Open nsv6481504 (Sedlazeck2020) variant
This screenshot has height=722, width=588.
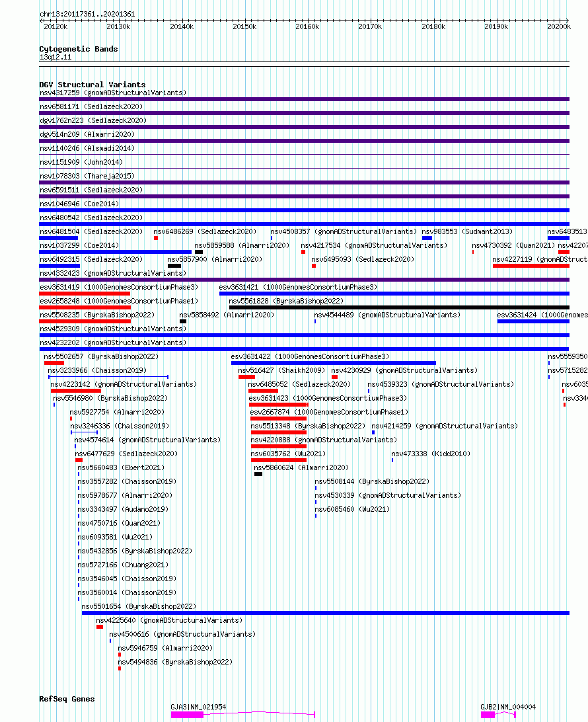(91, 231)
